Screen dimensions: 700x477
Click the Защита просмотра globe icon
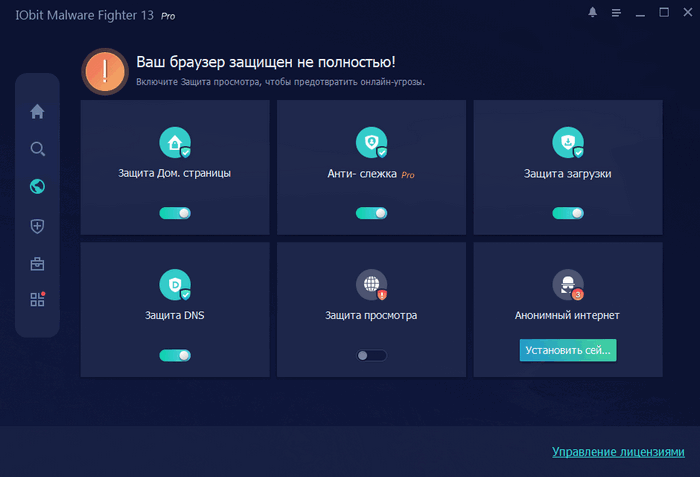371,285
